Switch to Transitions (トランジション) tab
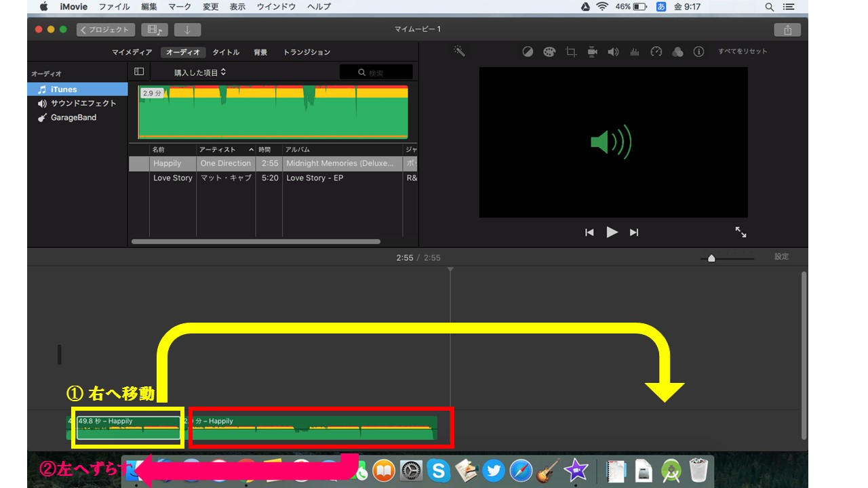This screenshot has height=488, width=868. tap(307, 52)
